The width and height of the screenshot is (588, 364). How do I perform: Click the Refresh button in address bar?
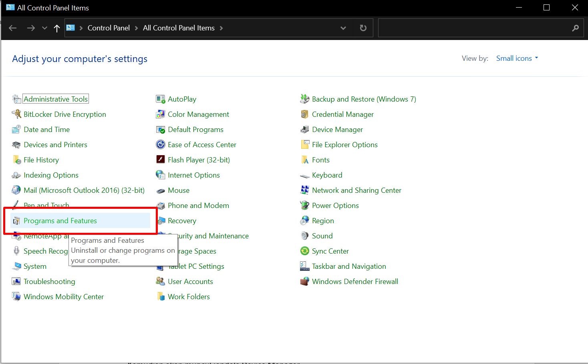363,28
